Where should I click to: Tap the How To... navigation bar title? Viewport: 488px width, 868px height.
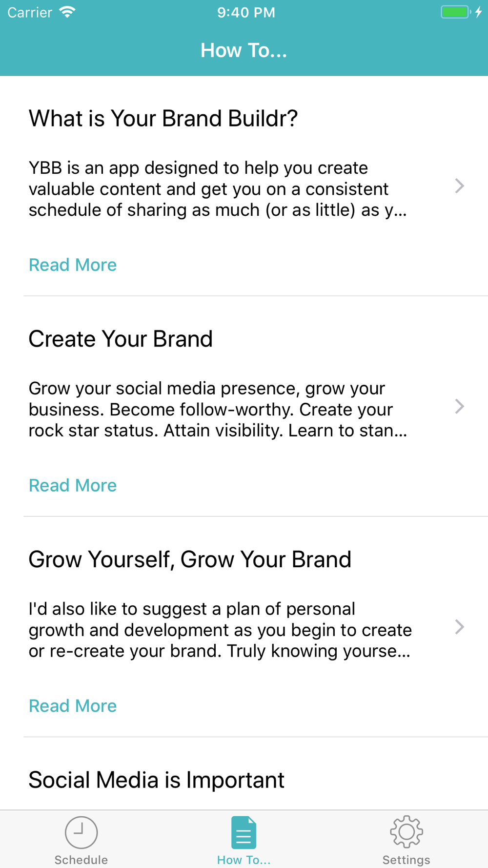pos(244,50)
